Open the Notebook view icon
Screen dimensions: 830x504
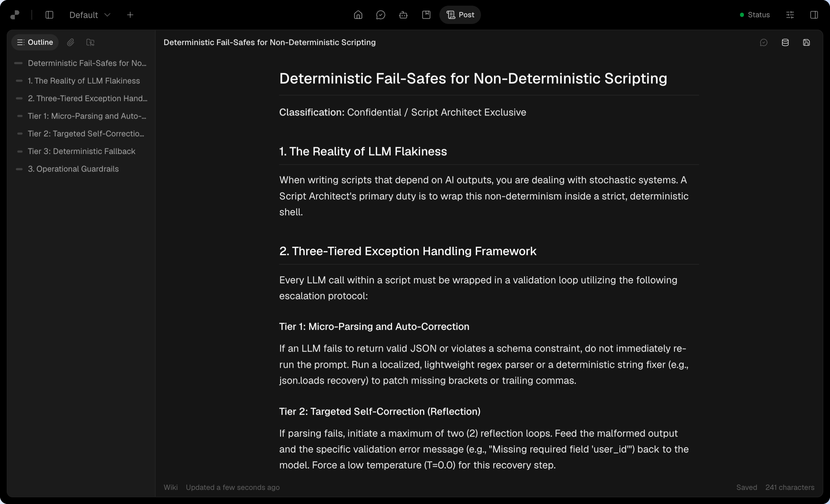click(x=426, y=15)
